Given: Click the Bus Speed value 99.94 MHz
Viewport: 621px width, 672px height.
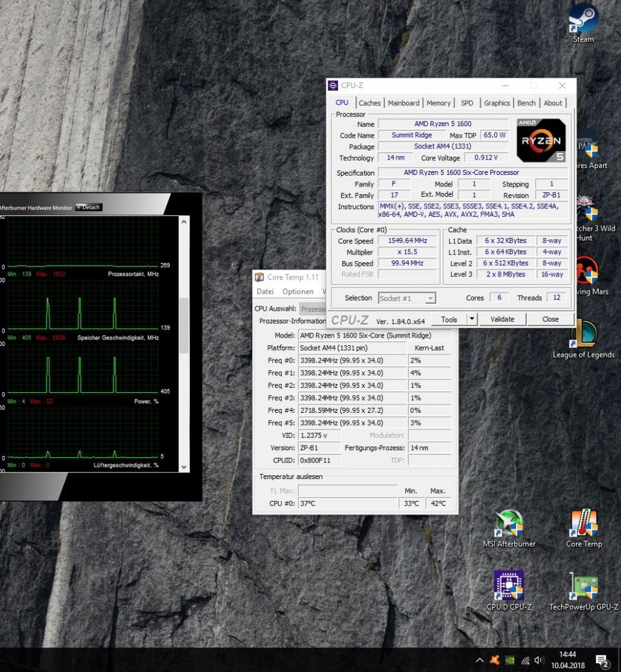Looking at the screenshot, I should [x=407, y=263].
